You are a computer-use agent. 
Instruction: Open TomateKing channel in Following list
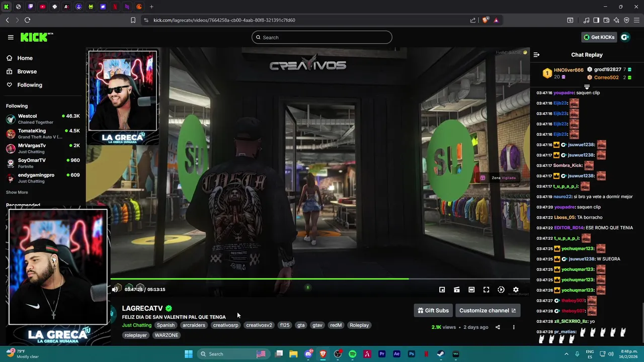click(43, 134)
